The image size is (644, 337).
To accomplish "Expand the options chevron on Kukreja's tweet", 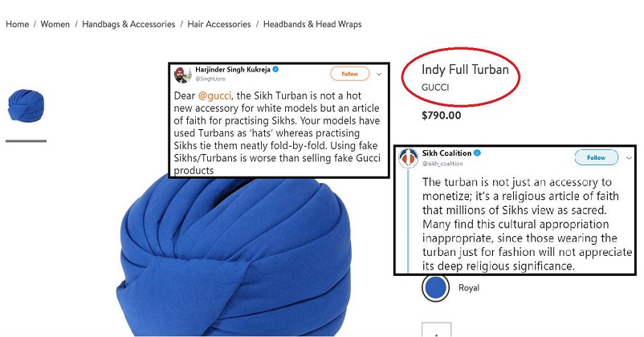I will (379, 75).
